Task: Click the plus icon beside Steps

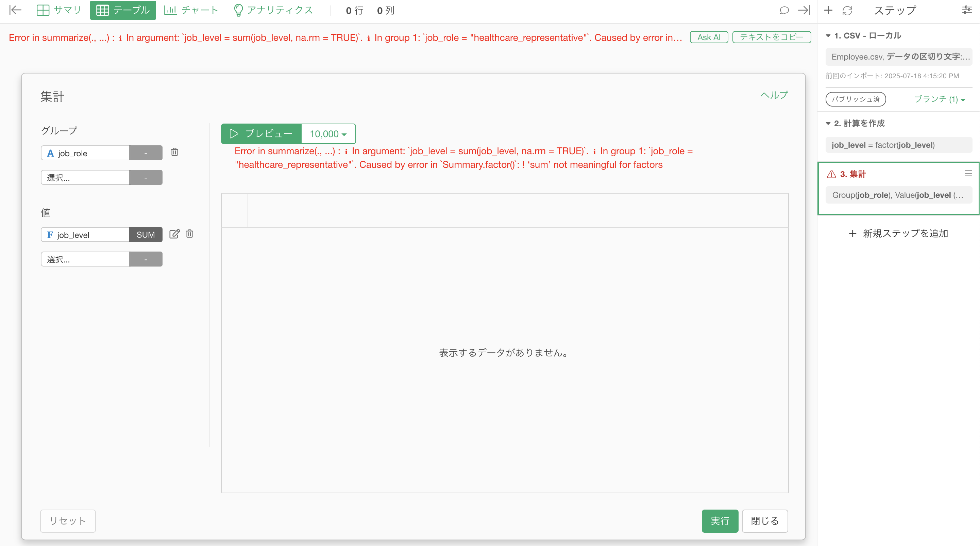Action: click(x=828, y=11)
